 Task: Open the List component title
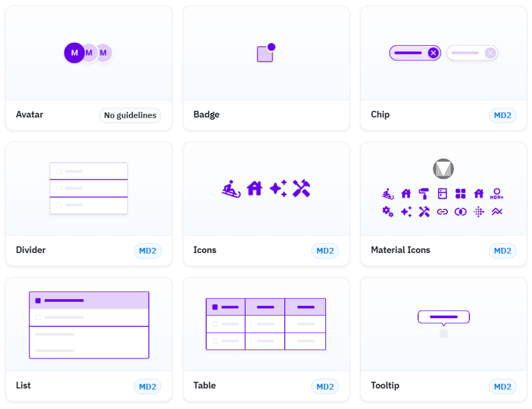(23, 386)
